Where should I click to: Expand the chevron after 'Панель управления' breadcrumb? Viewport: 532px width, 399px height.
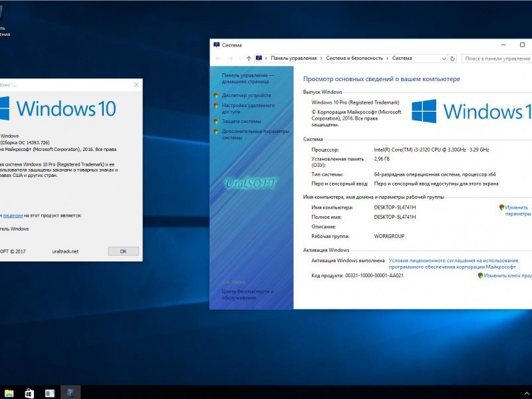321,59
